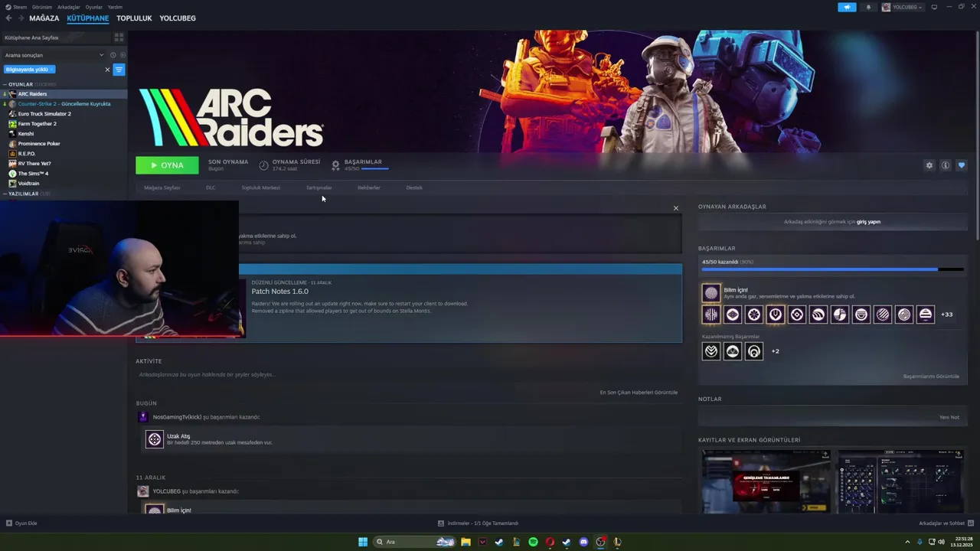Click giriş yapın sign-in link

click(868, 222)
